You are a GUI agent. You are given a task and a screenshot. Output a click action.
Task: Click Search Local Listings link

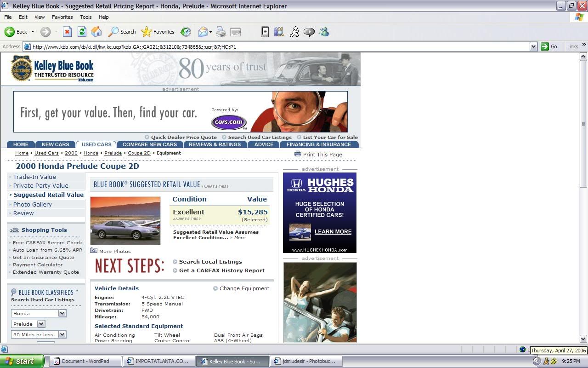point(210,262)
